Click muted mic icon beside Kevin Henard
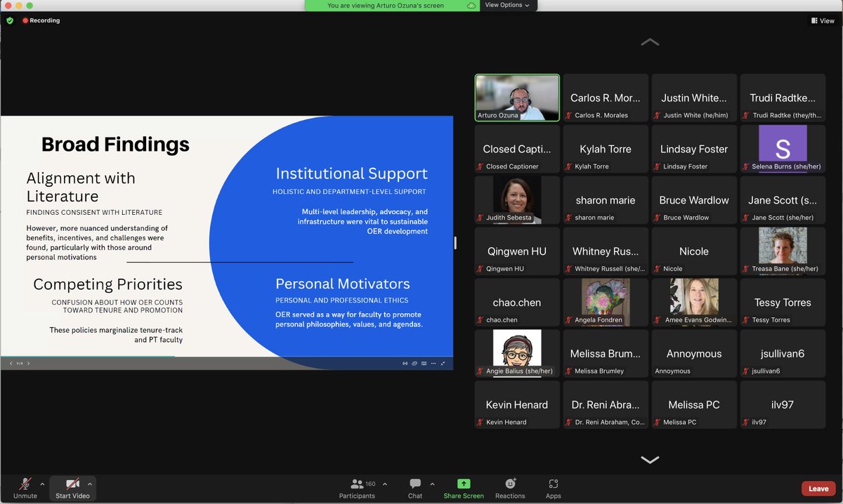This screenshot has height=504, width=843. click(481, 422)
